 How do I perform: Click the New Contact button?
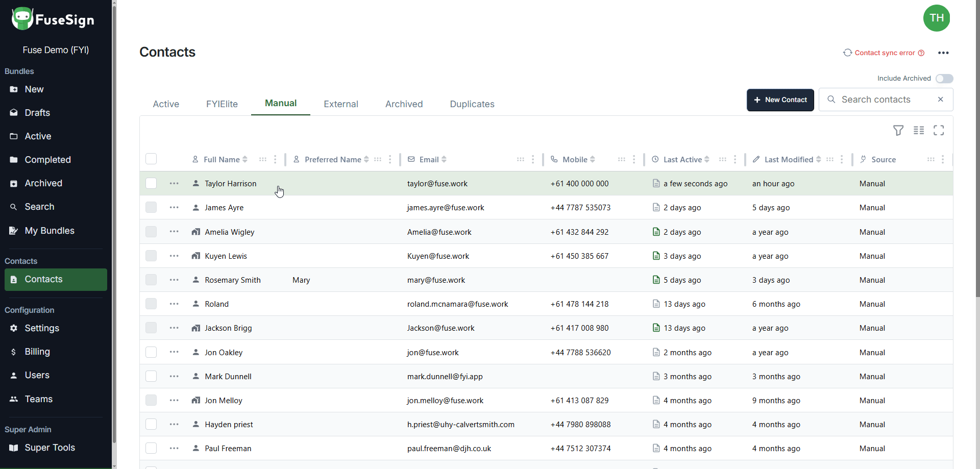click(x=780, y=100)
